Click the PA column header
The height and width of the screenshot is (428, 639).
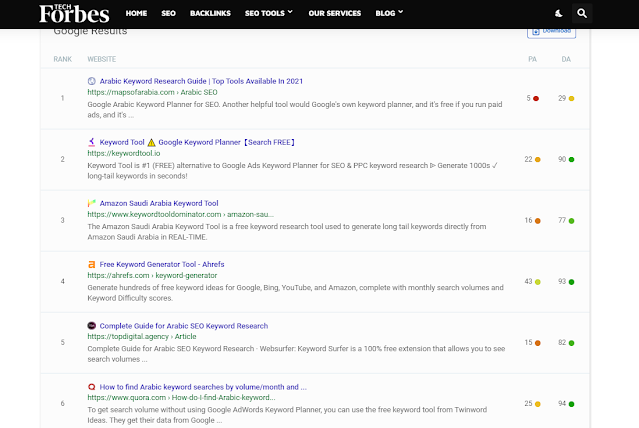click(532, 59)
